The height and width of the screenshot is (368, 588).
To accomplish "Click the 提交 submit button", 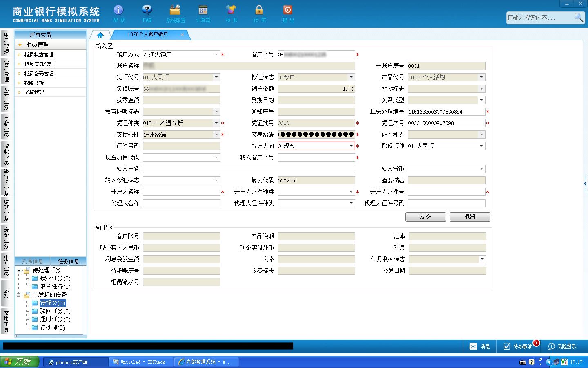I will [426, 217].
